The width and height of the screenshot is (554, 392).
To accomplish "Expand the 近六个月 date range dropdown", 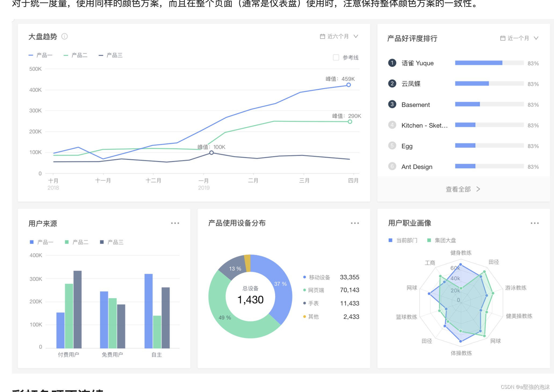I will pyautogui.click(x=339, y=36).
